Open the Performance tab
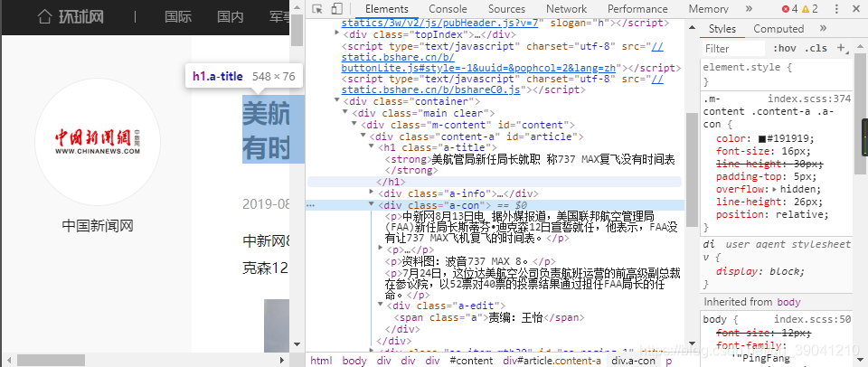This screenshot has width=868, height=367. (637, 9)
